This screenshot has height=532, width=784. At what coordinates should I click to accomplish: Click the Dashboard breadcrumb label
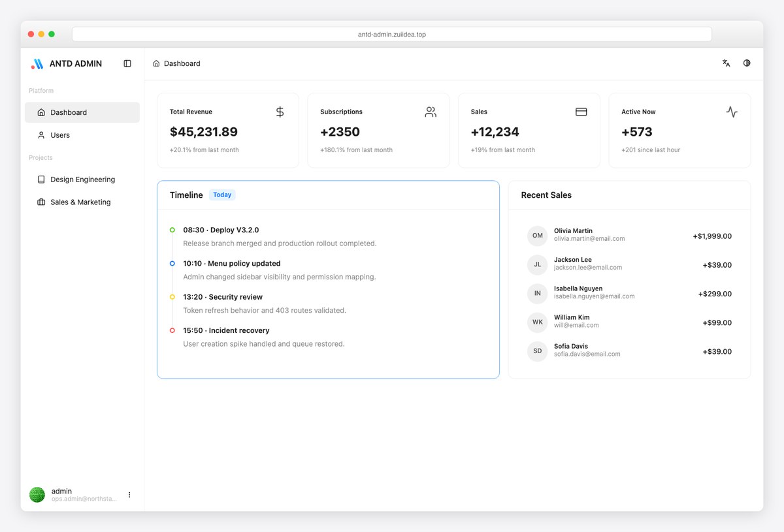tap(182, 63)
